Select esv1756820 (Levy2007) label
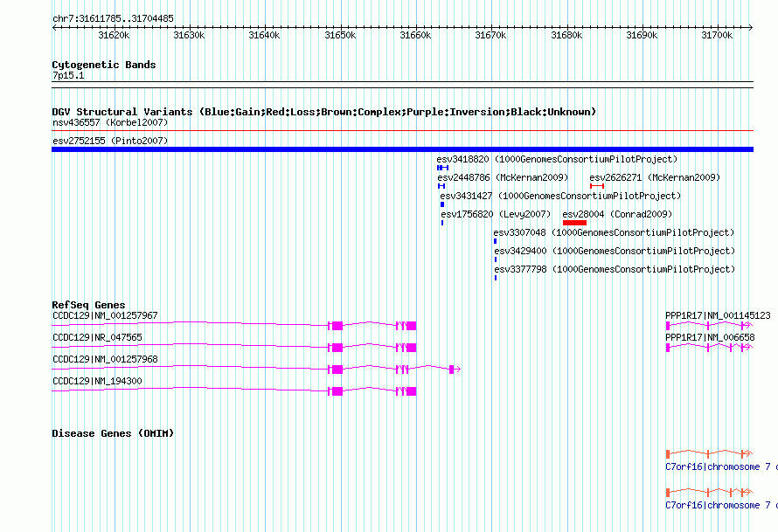Screen dimensions: 778x532 click(496, 214)
